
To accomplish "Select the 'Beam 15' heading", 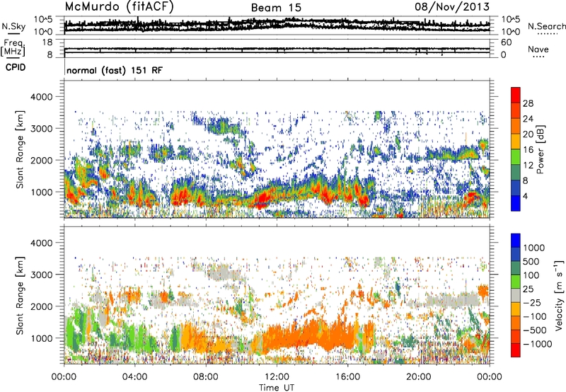I will coord(276,8).
